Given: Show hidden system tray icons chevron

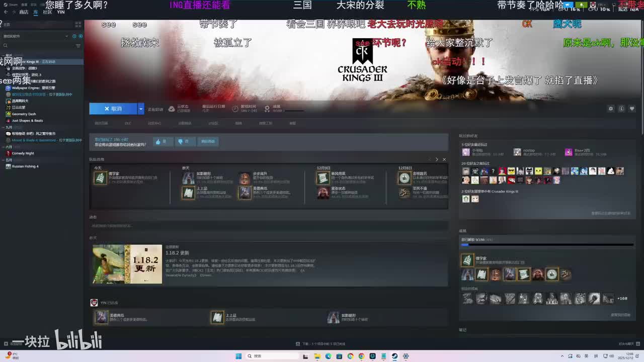Looking at the screenshot, I should [562, 356].
